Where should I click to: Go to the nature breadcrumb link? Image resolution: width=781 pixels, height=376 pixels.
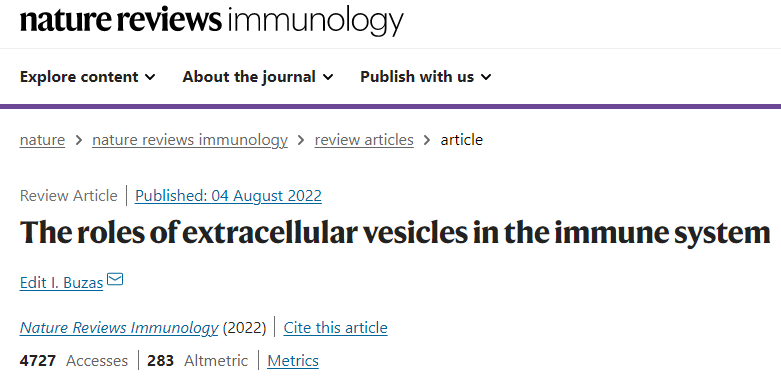[x=42, y=140]
